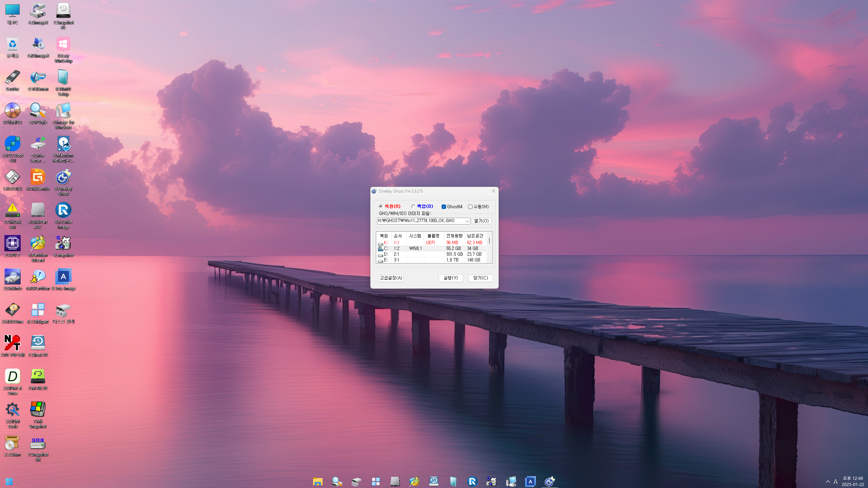Viewport: 868px width, 488px height.
Task: Expand the GHO image file path dropdown
Action: 467,221
